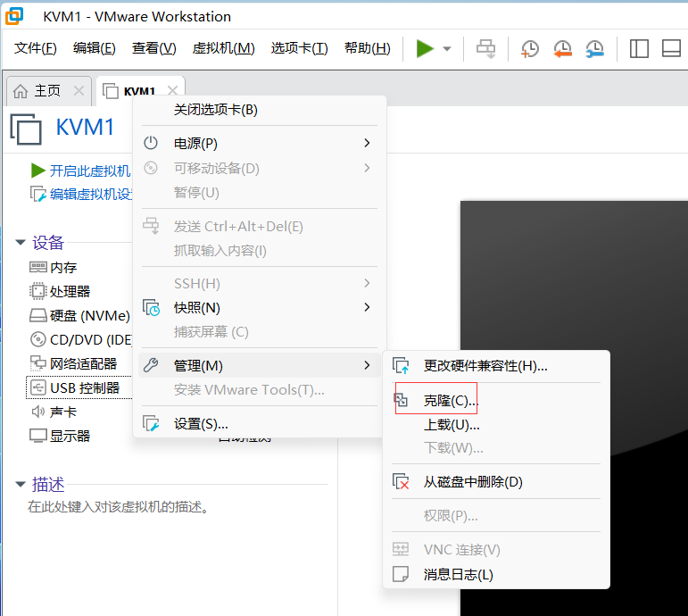Screen dimensions: 688x616
Task: Open snapshot manager with the wrench clock icon
Action: (x=594, y=48)
